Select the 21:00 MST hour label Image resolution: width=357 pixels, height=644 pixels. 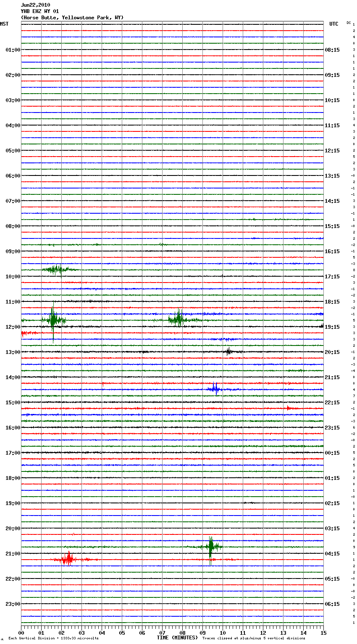[13, 554]
